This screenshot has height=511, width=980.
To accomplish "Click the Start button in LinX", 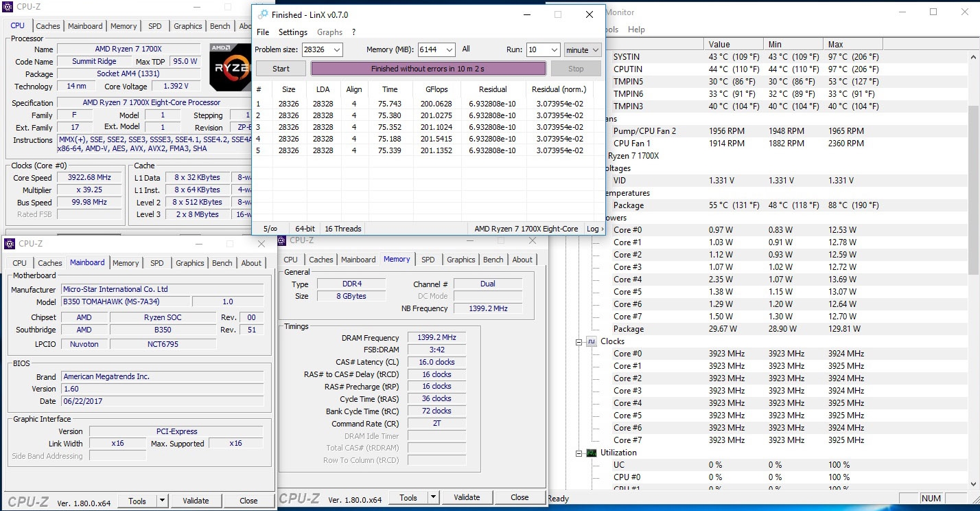I will 281,69.
